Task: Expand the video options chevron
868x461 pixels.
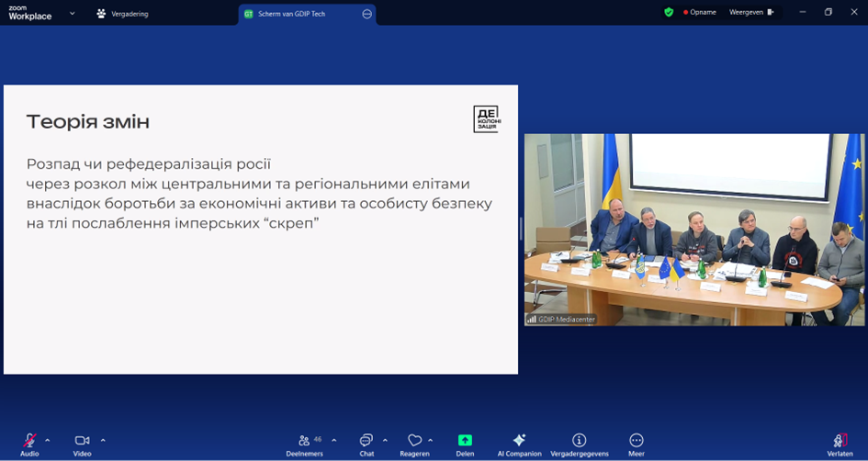Action: coord(103,440)
